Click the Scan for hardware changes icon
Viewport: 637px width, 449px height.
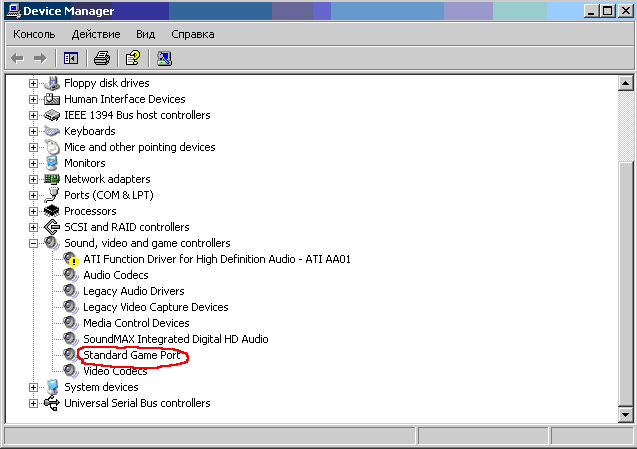[x=164, y=58]
